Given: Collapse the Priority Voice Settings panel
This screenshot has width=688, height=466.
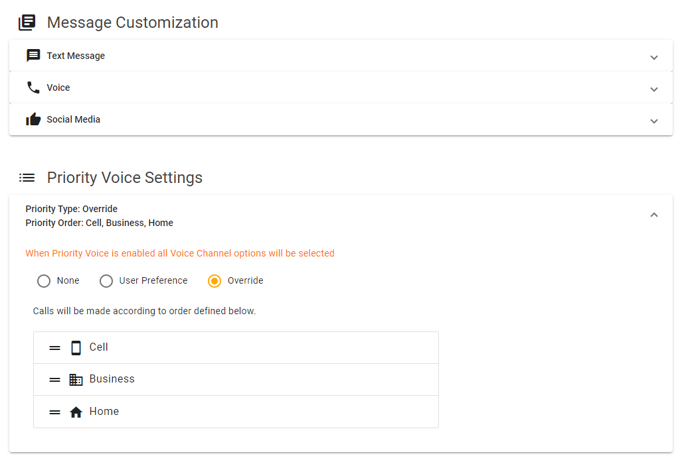Looking at the screenshot, I should click(654, 215).
